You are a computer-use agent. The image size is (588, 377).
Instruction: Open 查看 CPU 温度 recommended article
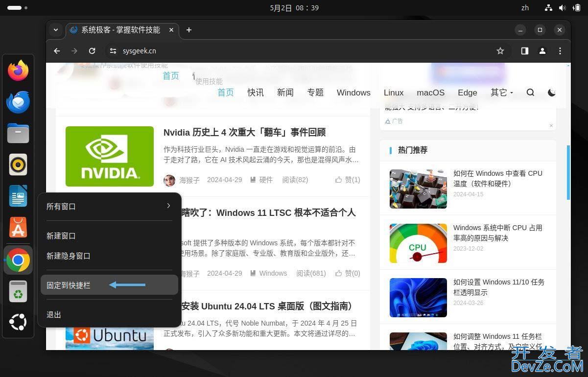tap(498, 178)
